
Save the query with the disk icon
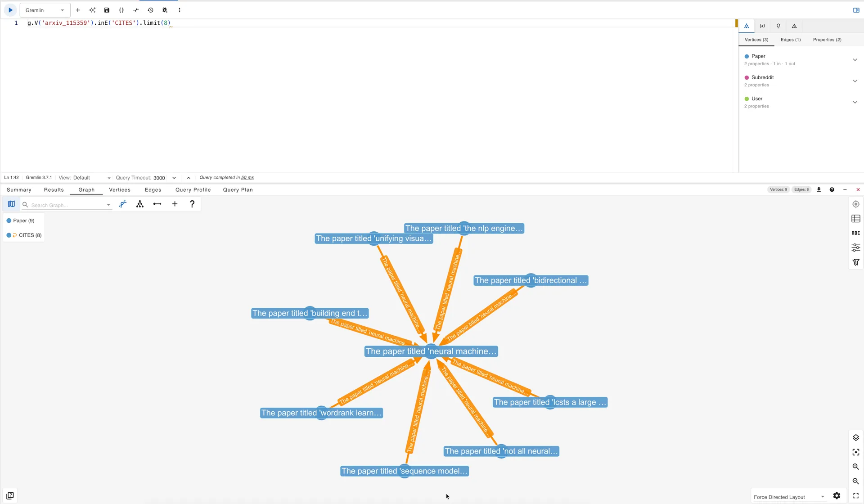click(x=107, y=10)
